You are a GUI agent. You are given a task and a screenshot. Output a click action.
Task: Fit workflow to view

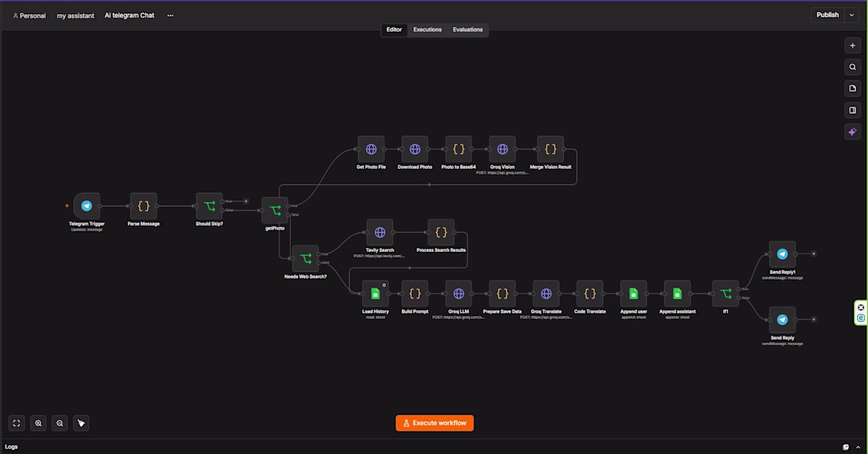coord(17,423)
